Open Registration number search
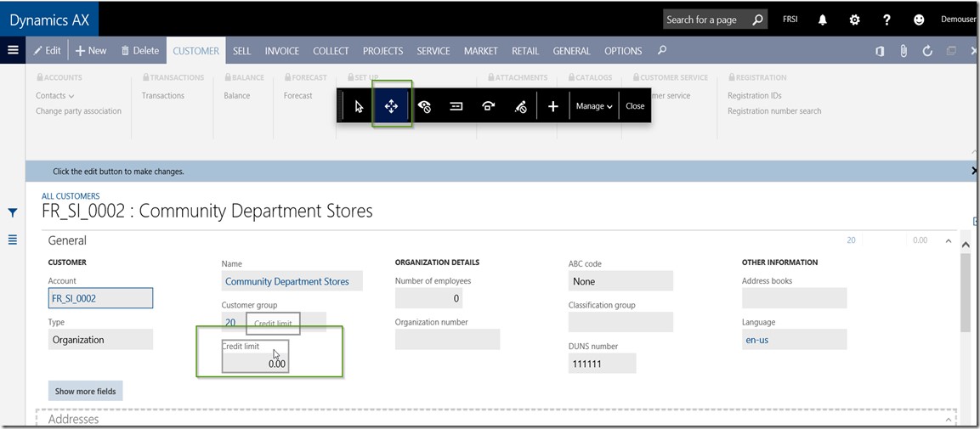The height and width of the screenshot is (429, 980). 774,111
